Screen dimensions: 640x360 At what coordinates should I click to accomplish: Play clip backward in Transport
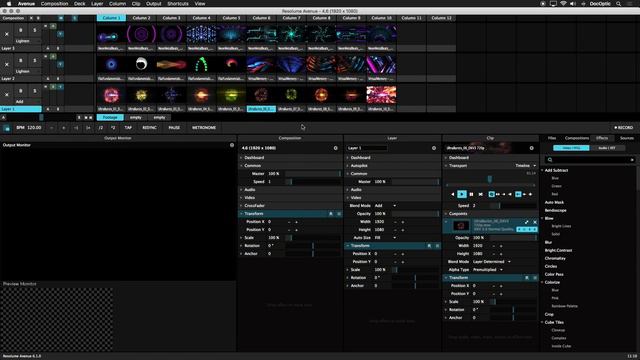[452, 194]
